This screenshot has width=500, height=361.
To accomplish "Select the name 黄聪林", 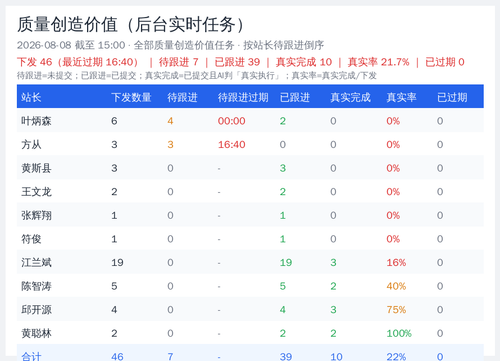I will click(x=36, y=333).
